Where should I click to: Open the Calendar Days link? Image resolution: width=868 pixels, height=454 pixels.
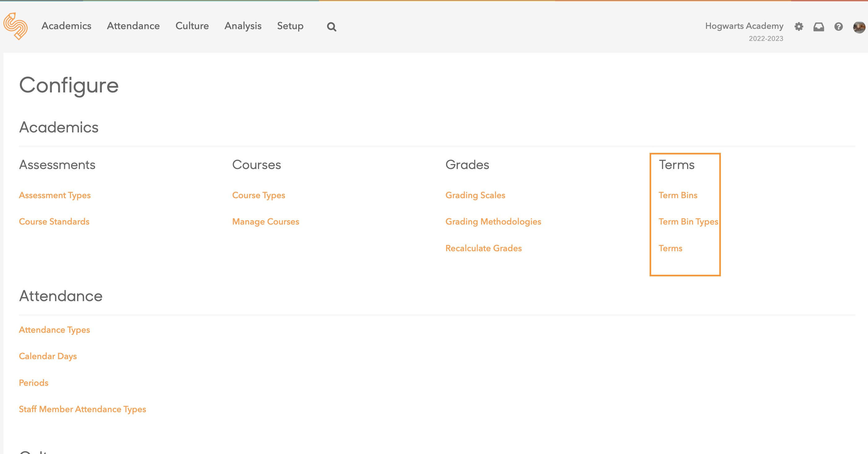click(48, 356)
